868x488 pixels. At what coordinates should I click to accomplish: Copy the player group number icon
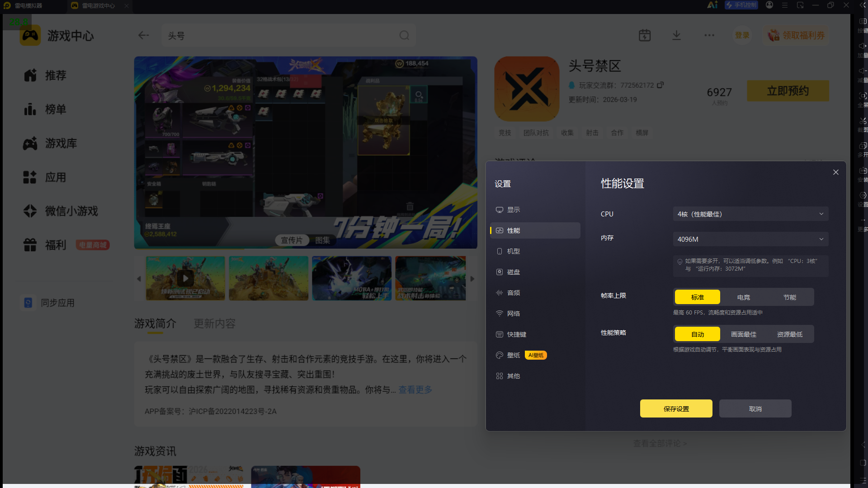(x=660, y=85)
